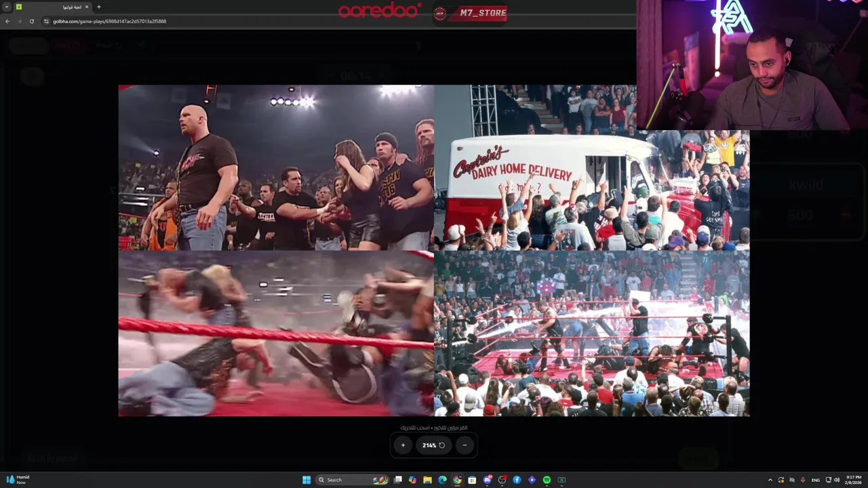Click the microphone tray icon

(x=803, y=480)
